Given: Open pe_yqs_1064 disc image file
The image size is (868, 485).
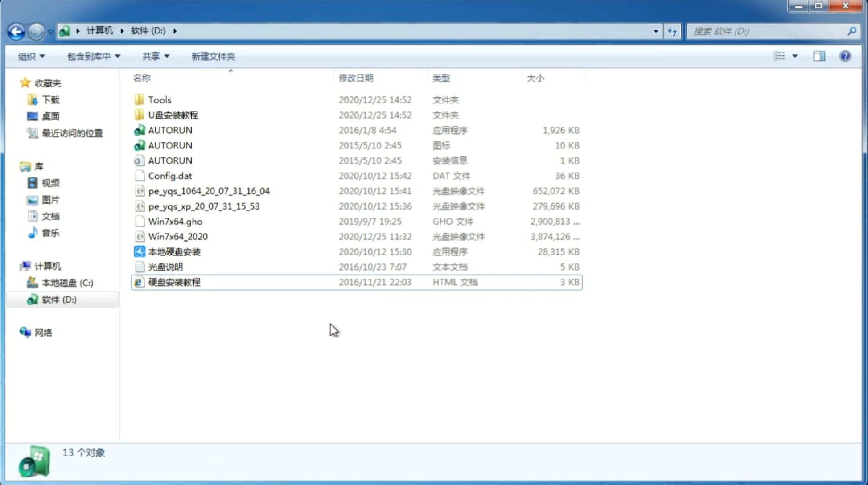Looking at the screenshot, I should coord(209,191).
